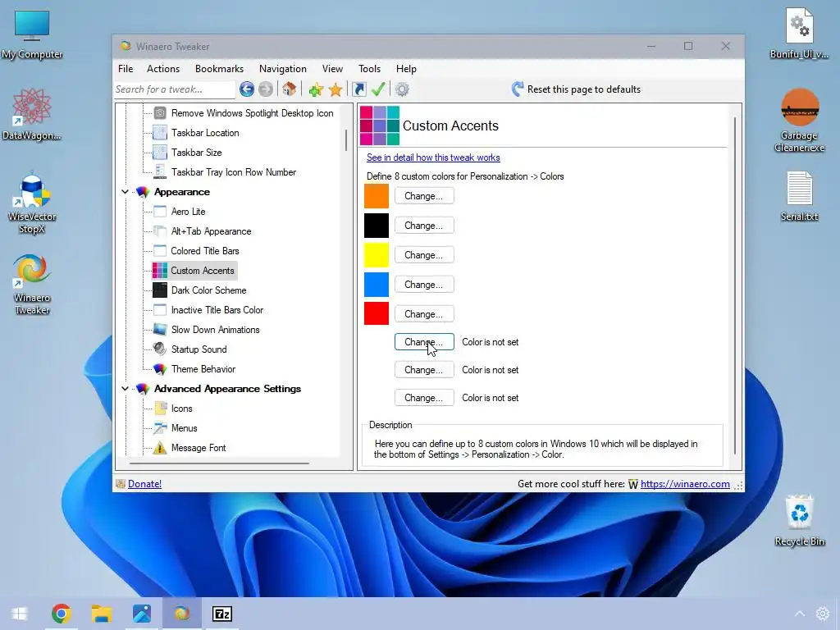Click the Startup Sound speaker icon
The height and width of the screenshot is (630, 840).
click(160, 349)
